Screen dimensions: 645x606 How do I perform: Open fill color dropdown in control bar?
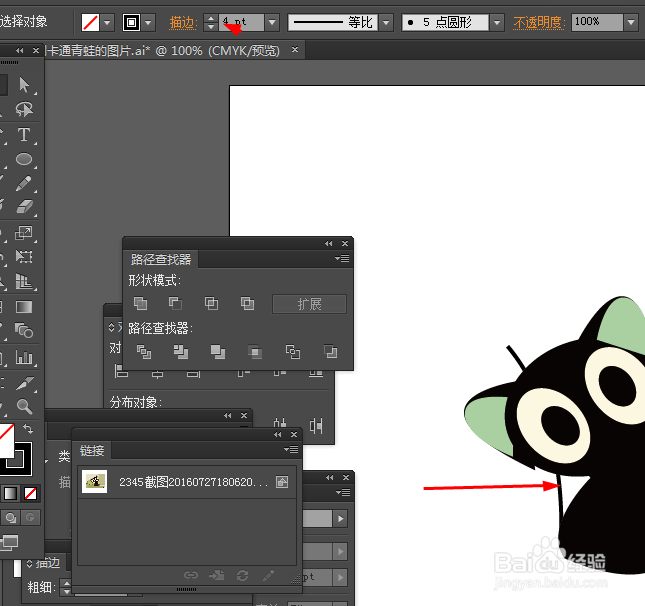[107, 23]
